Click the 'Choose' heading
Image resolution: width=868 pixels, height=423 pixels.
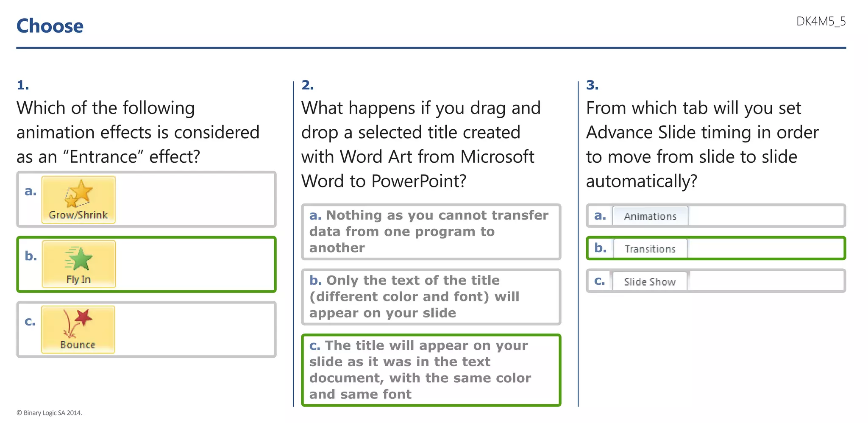[50, 26]
